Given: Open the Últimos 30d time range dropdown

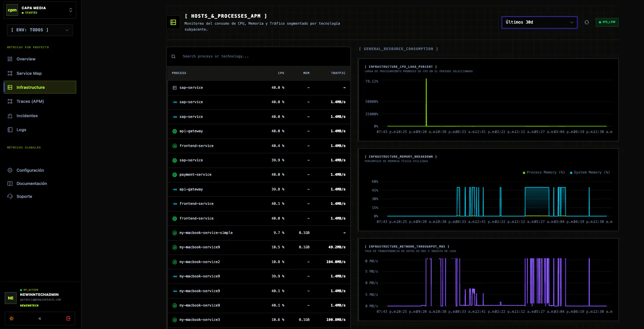Looking at the screenshot, I should pyautogui.click(x=539, y=22).
